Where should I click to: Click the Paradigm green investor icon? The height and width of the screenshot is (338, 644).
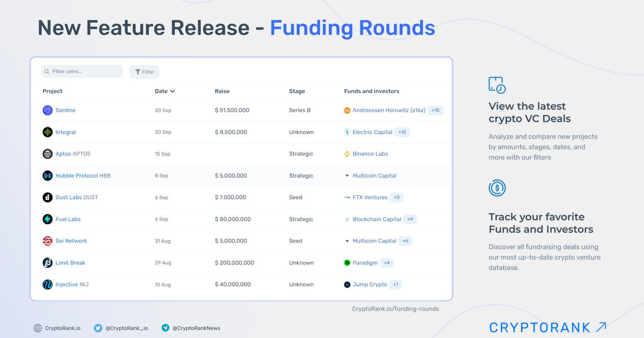coord(347,263)
